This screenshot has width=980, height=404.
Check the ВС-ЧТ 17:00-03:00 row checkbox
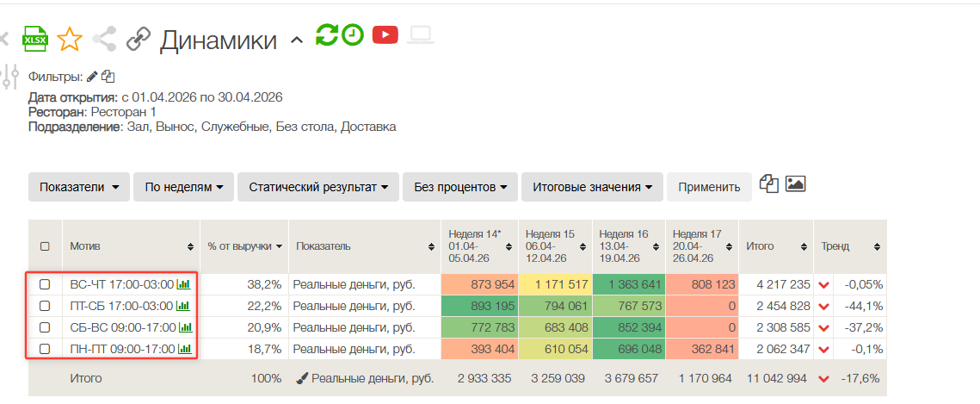click(45, 284)
